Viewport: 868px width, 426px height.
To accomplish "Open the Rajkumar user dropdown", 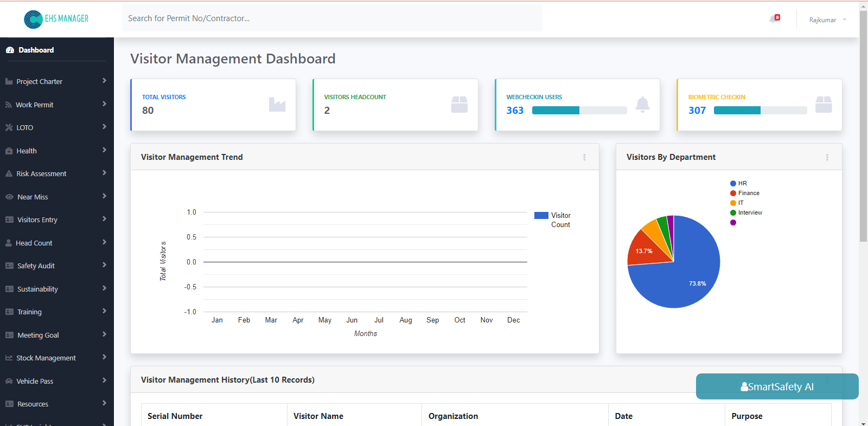I will click(827, 20).
